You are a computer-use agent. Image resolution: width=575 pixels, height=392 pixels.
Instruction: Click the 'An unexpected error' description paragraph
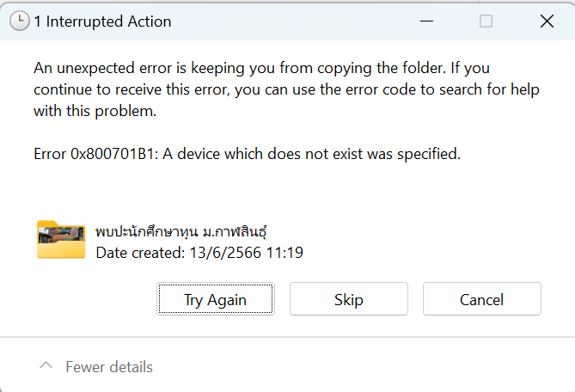click(x=286, y=89)
